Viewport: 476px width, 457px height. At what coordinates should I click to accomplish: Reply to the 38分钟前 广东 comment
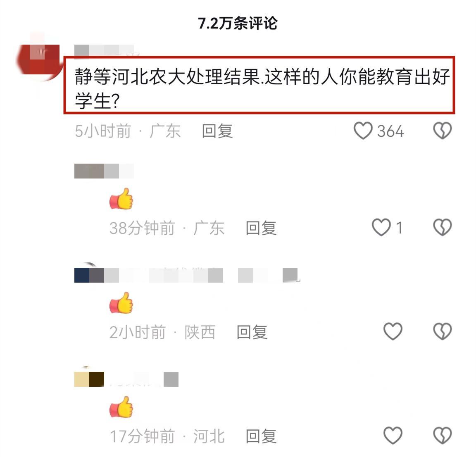point(261,228)
